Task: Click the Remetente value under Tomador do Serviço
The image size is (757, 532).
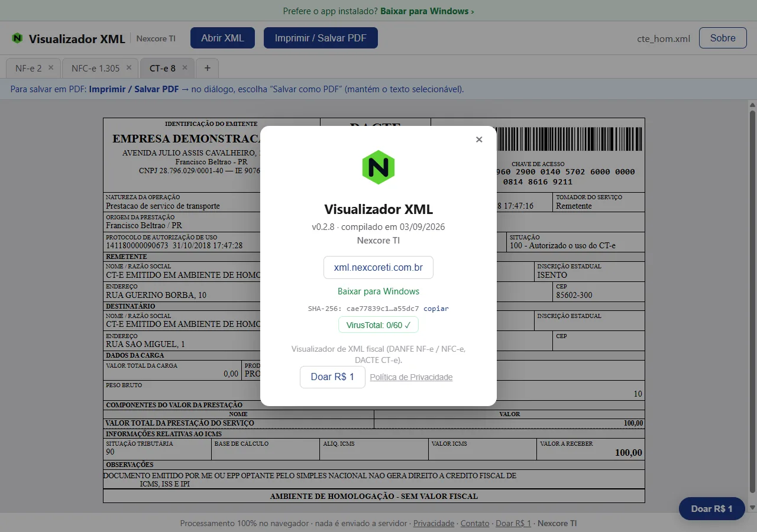Action: point(574,206)
